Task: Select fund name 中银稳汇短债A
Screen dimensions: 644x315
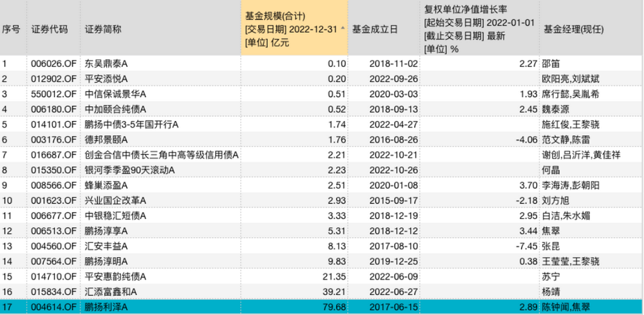Action: [x=115, y=216]
